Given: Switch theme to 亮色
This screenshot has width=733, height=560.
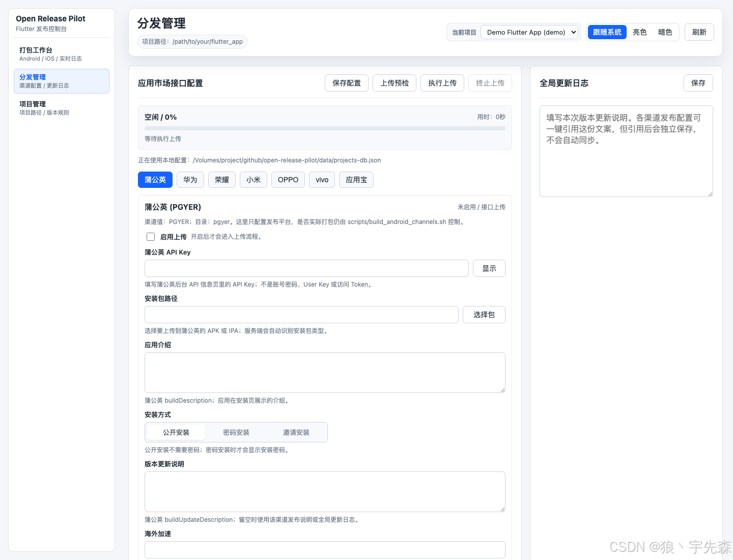Looking at the screenshot, I should click(640, 32).
